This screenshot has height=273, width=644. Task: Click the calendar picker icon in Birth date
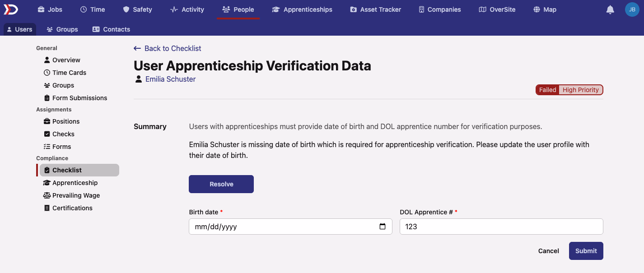(383, 227)
